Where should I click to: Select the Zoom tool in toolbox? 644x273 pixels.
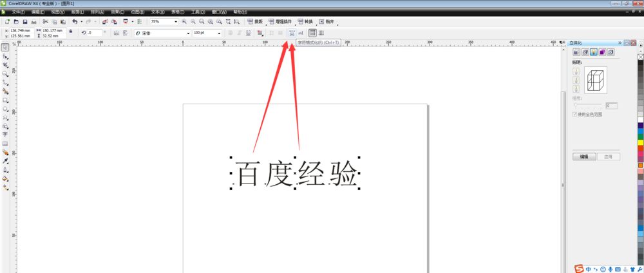click(5, 73)
